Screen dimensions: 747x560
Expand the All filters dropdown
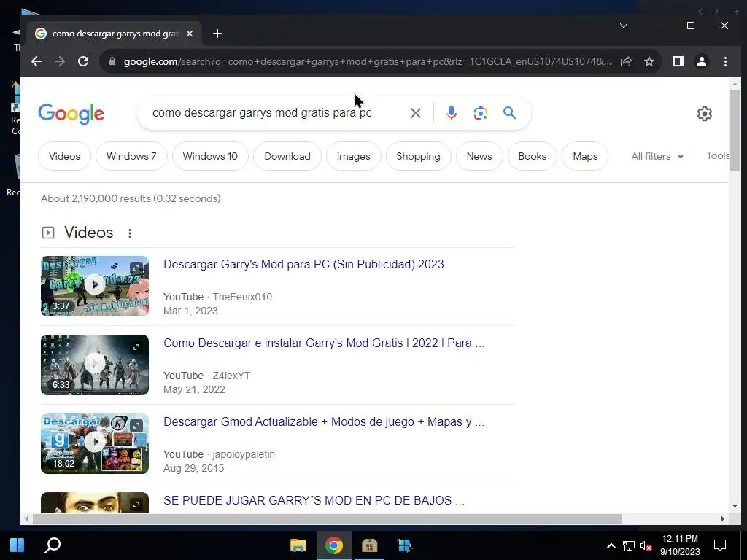(x=657, y=156)
